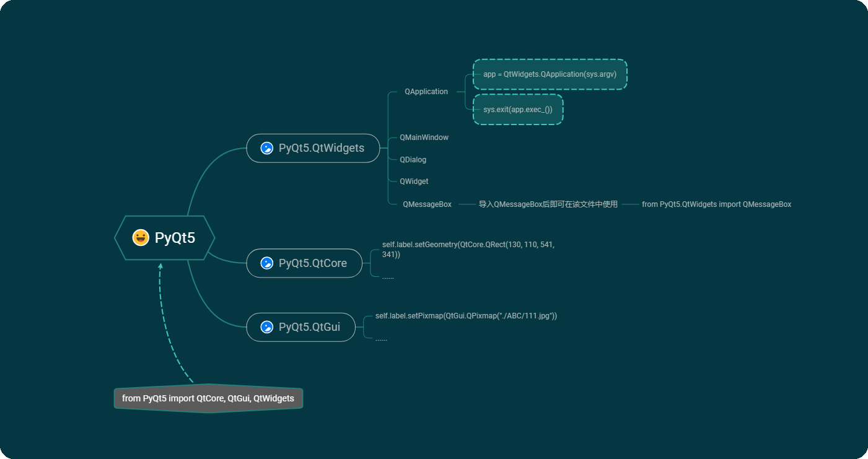Select the PyQt5.QtWidgets branch node
868x459 pixels.
[x=313, y=148]
